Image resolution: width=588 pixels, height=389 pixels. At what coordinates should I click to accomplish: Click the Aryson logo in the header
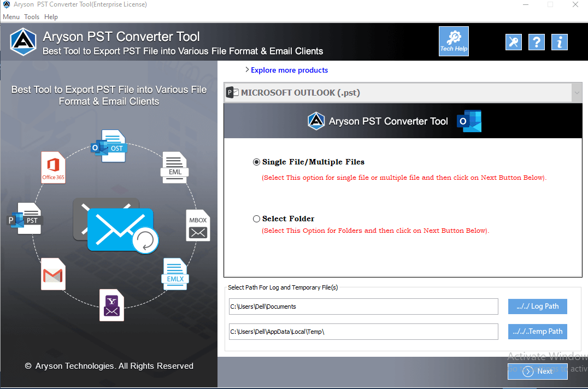[x=23, y=42]
